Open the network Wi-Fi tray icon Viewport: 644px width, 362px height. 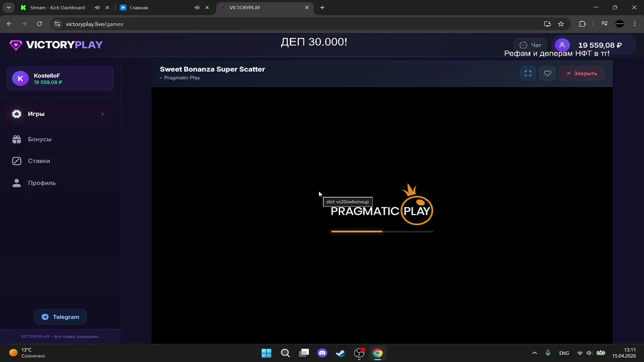coord(580,353)
